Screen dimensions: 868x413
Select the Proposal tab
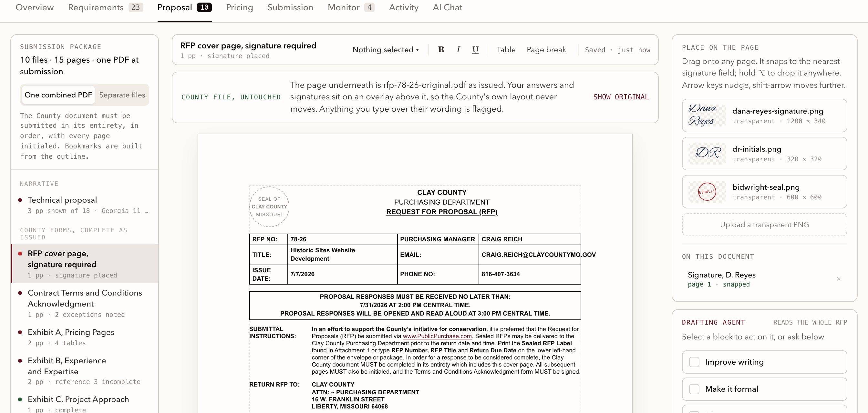click(184, 7)
